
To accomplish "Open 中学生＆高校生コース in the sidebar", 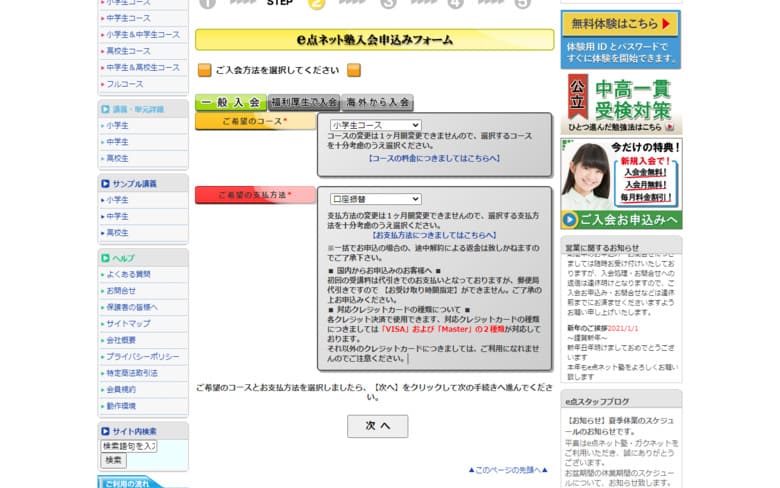I will coord(143,68).
